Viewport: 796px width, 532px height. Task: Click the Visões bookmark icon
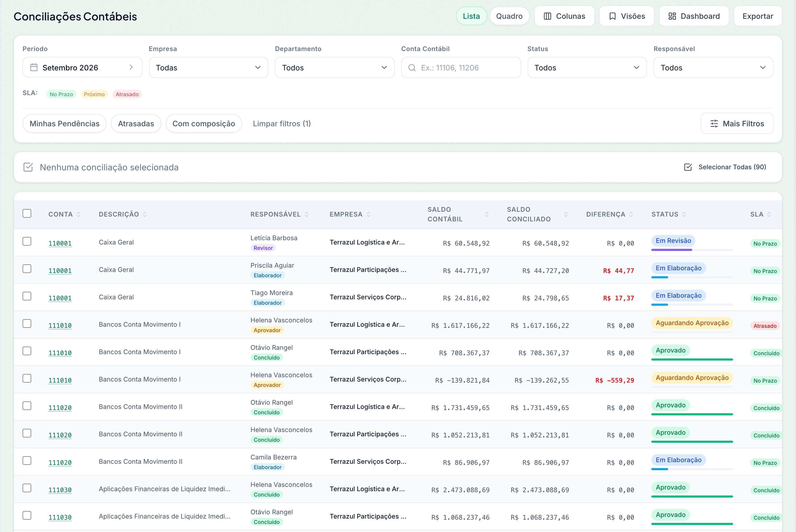coord(612,16)
